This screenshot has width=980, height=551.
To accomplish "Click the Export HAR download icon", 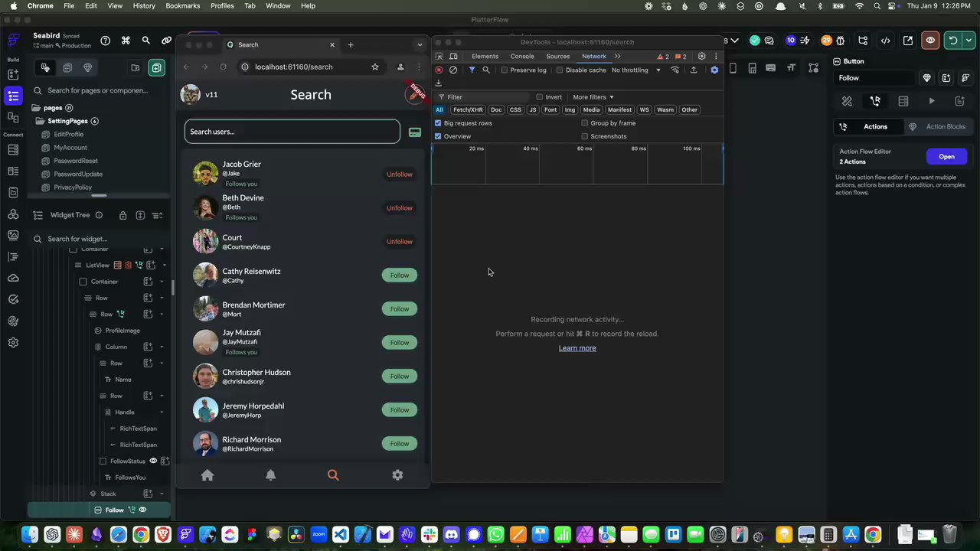I will click(x=439, y=83).
